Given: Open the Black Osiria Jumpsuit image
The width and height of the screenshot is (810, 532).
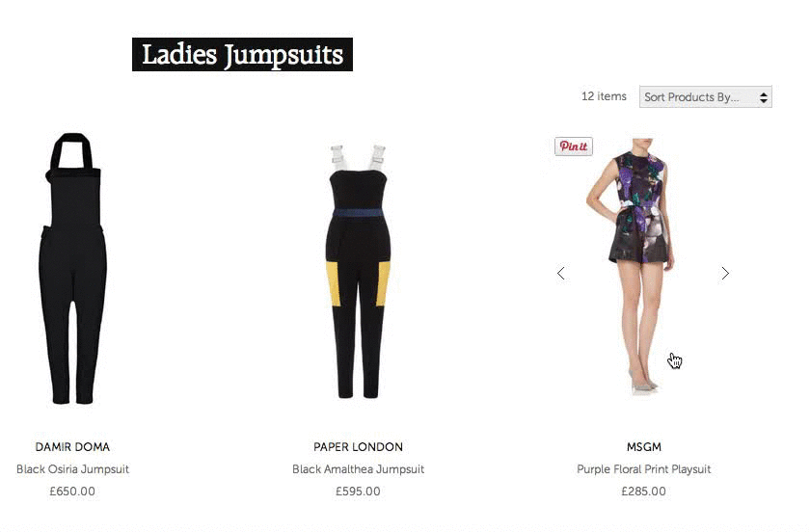Looking at the screenshot, I should click(73, 269).
